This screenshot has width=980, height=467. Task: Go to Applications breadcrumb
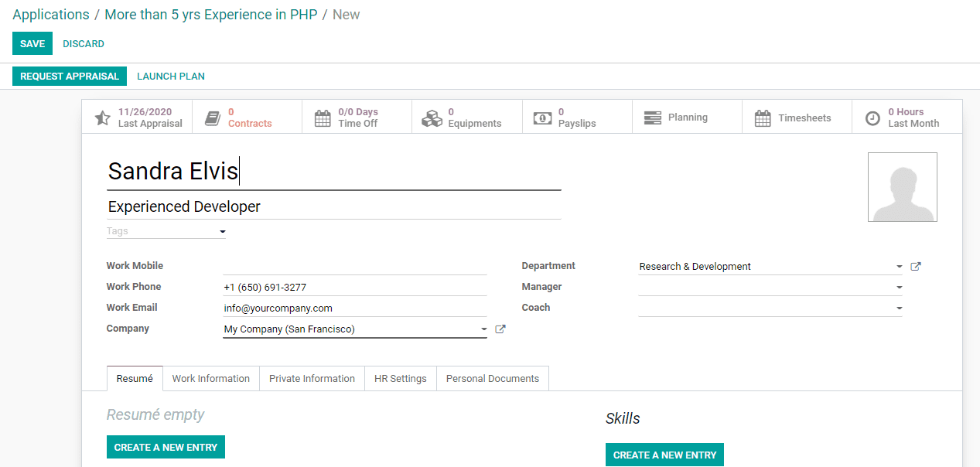[51, 15]
